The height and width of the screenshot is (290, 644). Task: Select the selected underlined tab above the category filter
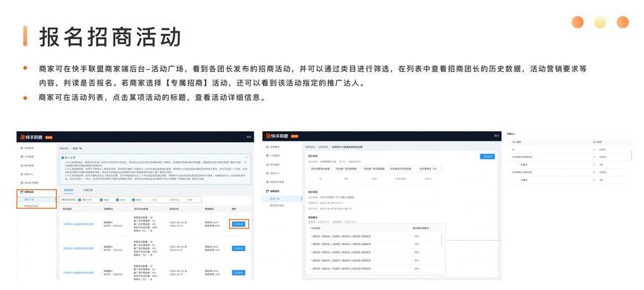tap(68, 191)
